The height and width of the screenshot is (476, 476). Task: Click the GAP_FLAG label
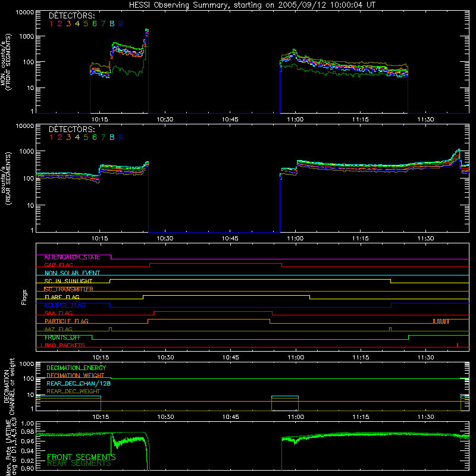(x=58, y=265)
